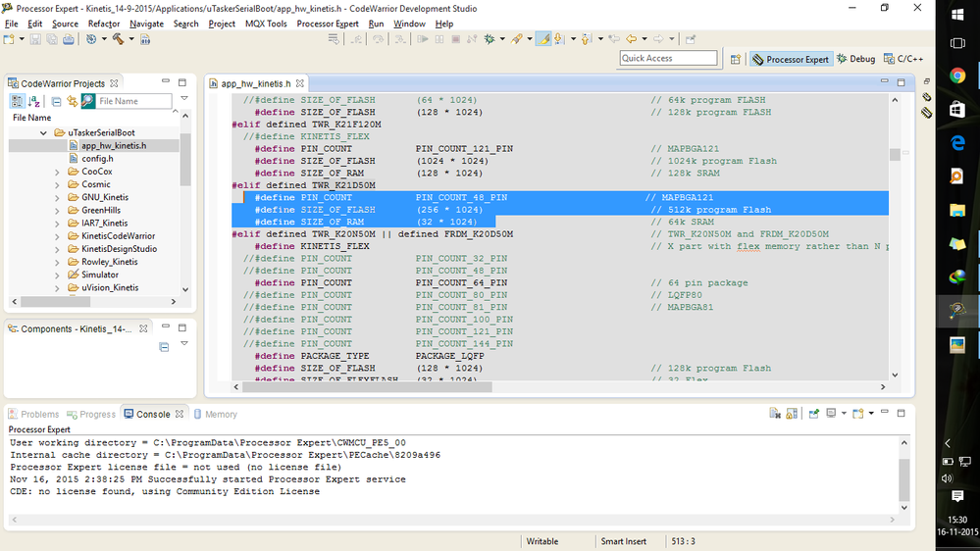Expand the Simulator folder
Screen dimensions: 980x551
coord(57,275)
